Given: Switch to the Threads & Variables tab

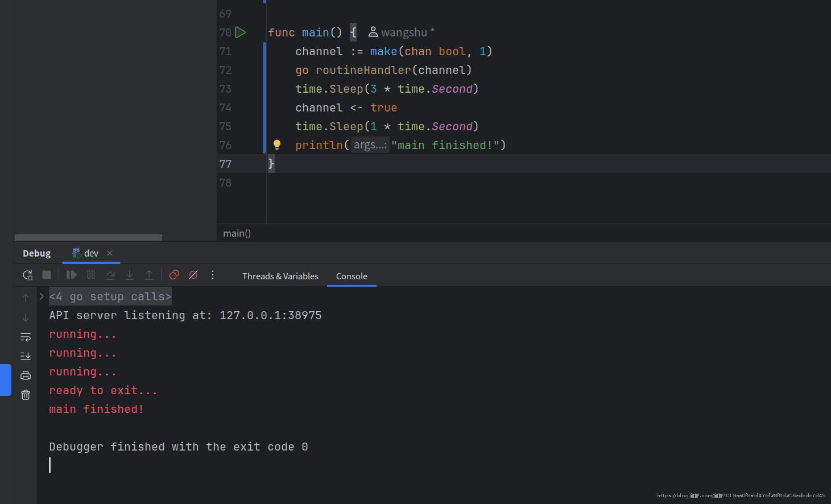Looking at the screenshot, I should tap(280, 276).
